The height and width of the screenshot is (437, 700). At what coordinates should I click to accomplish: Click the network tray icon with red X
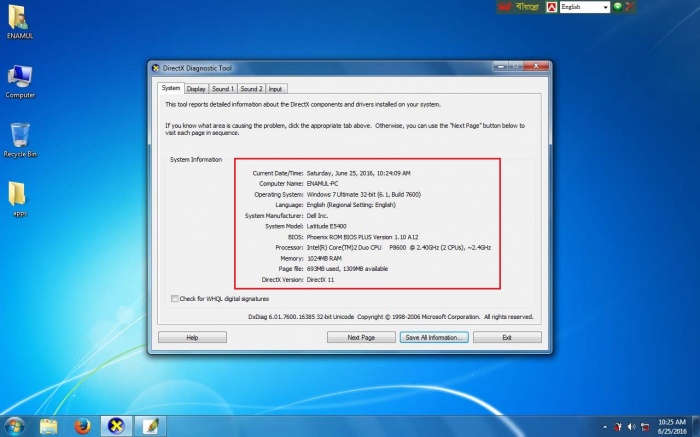coord(645,426)
